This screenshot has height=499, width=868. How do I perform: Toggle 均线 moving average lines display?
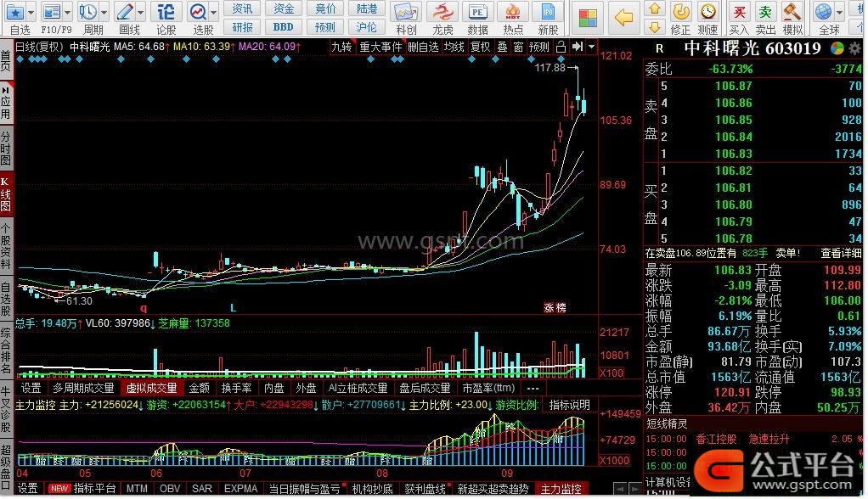[454, 47]
